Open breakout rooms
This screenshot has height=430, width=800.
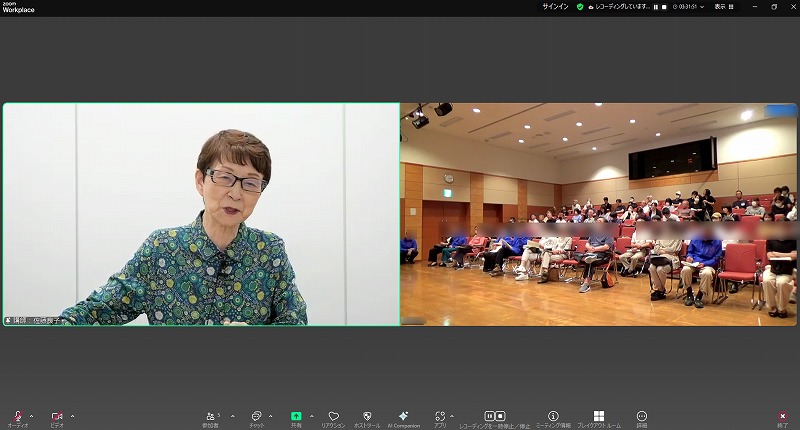click(598, 415)
